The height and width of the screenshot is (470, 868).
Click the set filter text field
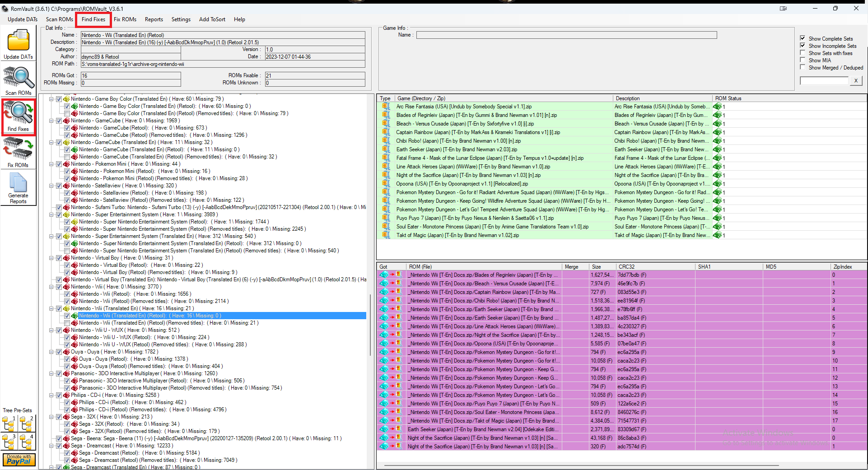point(824,80)
